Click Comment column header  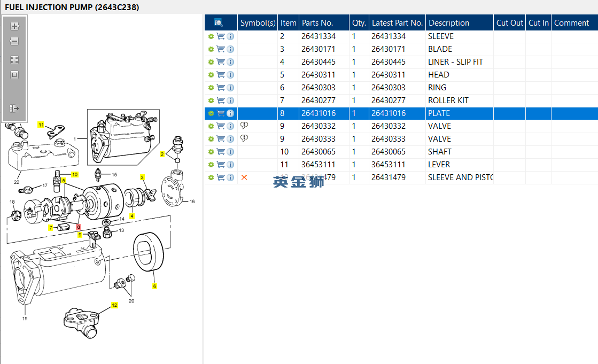coord(574,22)
